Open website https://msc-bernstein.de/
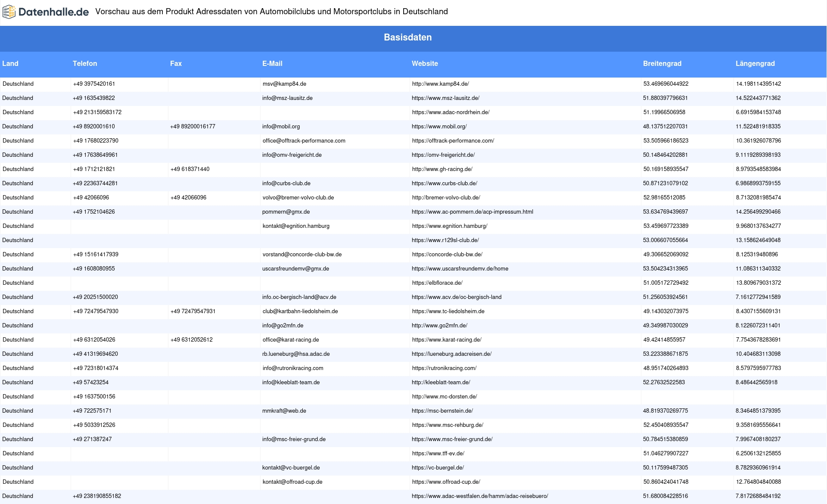The image size is (827, 504). point(442,411)
